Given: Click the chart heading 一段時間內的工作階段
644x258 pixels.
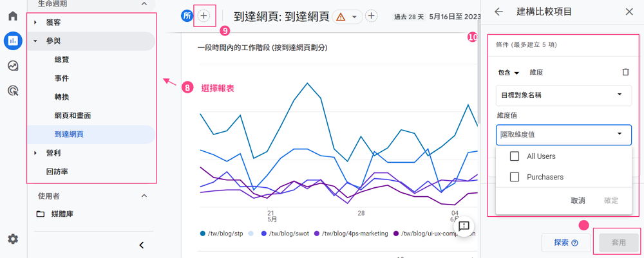Looking at the screenshot, I should pyautogui.click(x=263, y=48).
